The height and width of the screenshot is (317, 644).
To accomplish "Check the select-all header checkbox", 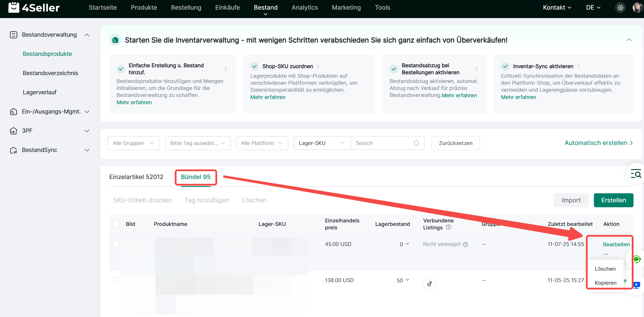I will coord(116,224).
